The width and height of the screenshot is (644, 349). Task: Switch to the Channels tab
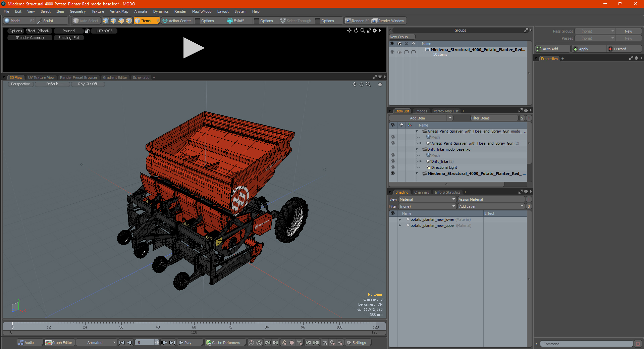click(x=421, y=192)
